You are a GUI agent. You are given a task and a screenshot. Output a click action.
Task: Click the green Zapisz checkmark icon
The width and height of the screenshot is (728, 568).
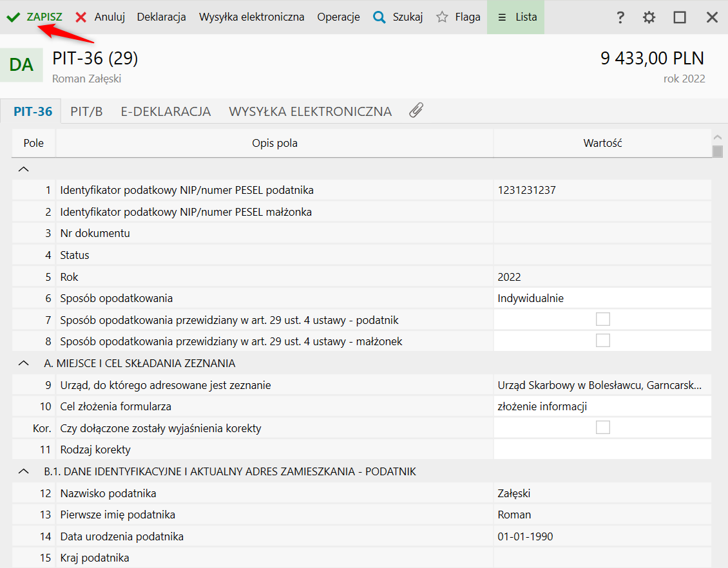tap(13, 17)
